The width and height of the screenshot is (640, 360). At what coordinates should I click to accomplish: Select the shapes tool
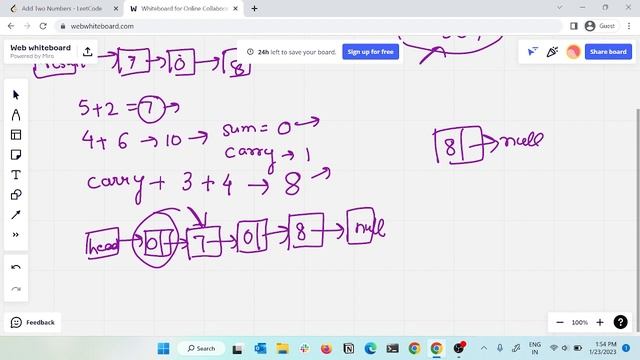(16, 195)
